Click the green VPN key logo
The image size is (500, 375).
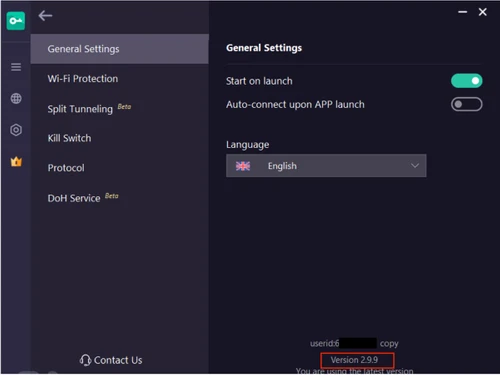click(x=16, y=21)
